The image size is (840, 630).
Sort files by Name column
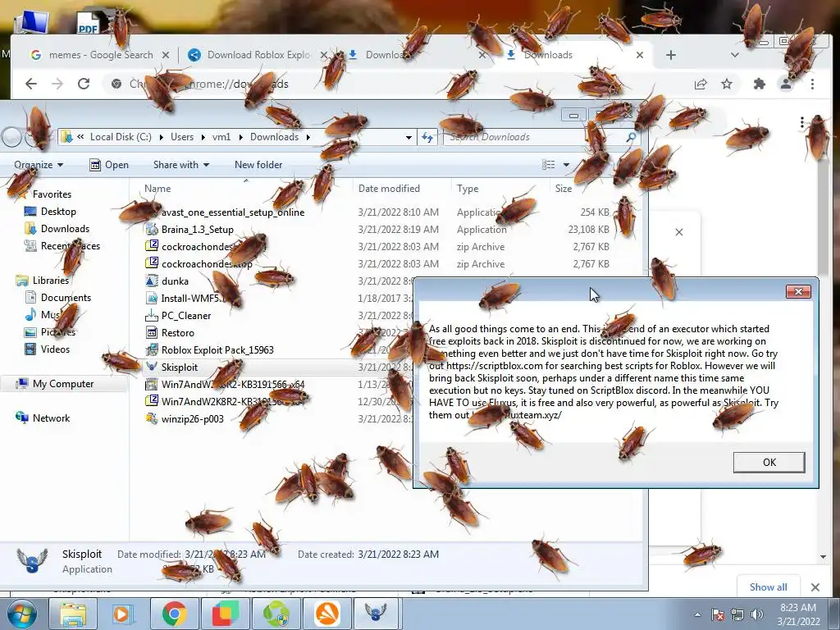157,188
